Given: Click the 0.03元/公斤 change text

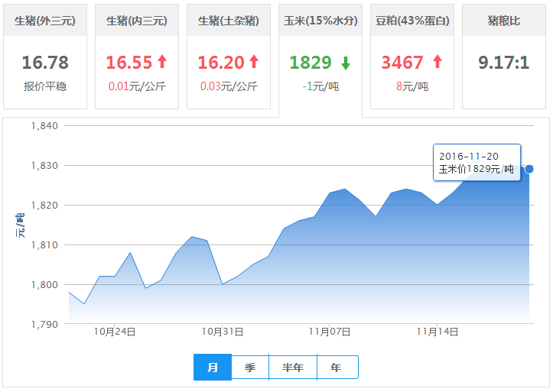Looking at the screenshot, I should (x=229, y=86).
